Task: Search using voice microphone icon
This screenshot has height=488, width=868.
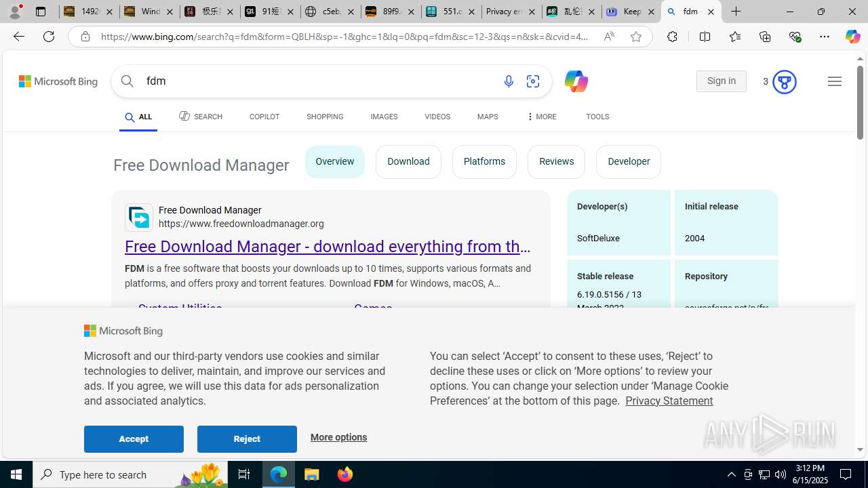Action: click(509, 81)
